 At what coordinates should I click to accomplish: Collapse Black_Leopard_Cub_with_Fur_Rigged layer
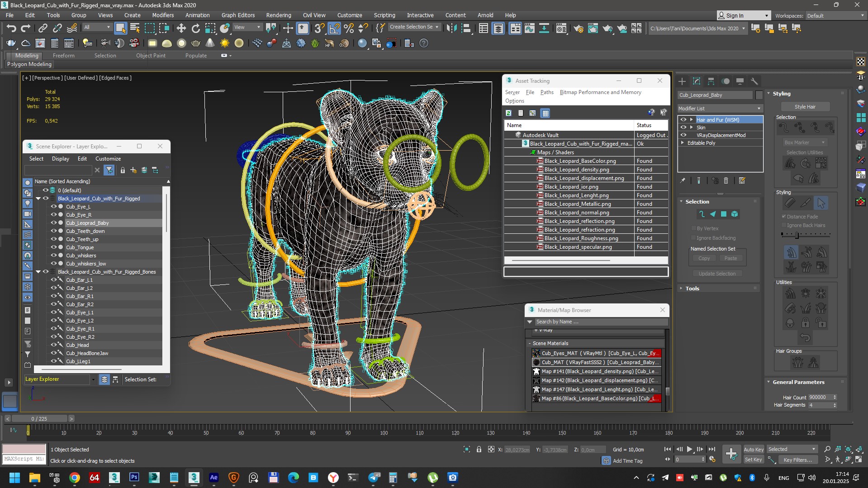[38, 199]
